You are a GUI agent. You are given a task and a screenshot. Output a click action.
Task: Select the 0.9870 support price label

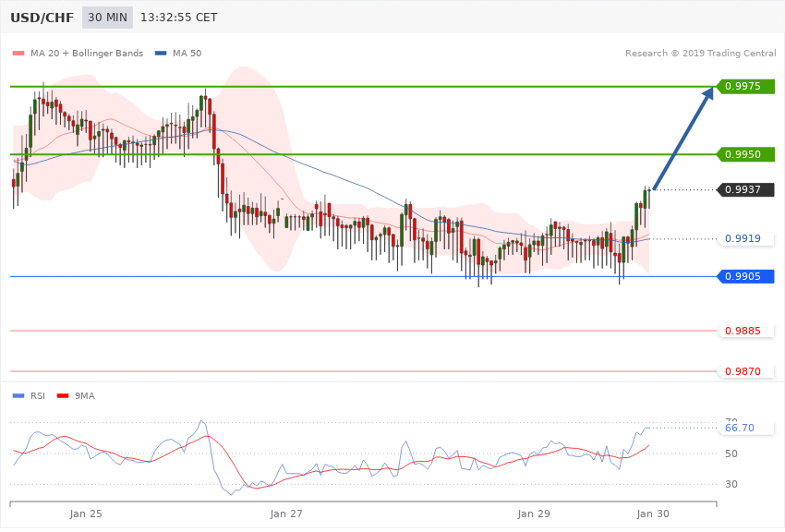[746, 371]
